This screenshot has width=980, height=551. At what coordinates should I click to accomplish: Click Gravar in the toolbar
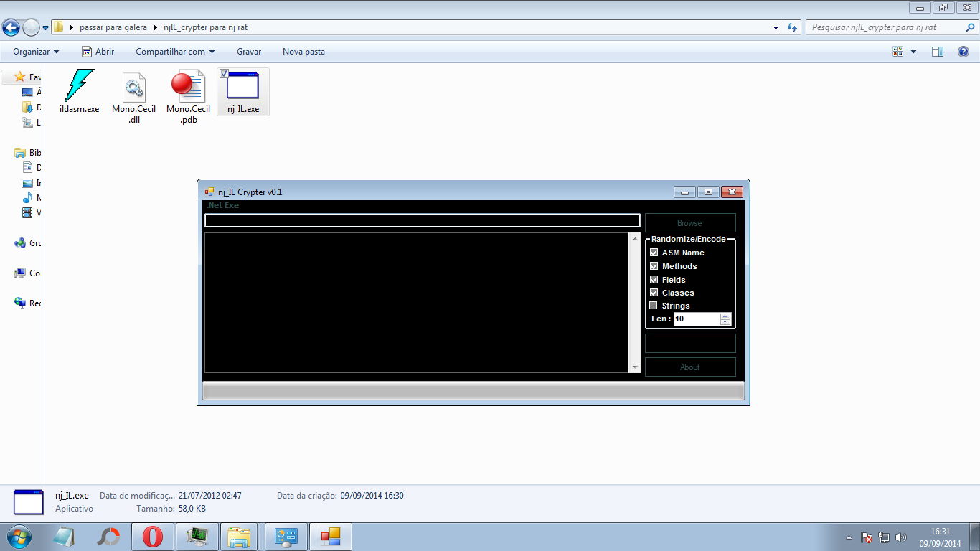(249, 52)
